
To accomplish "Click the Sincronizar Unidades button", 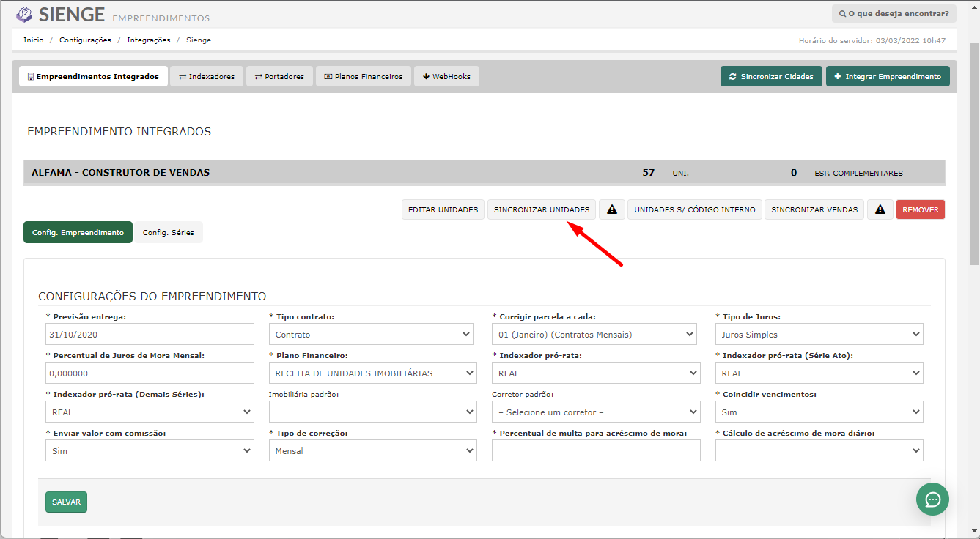I will click(542, 209).
